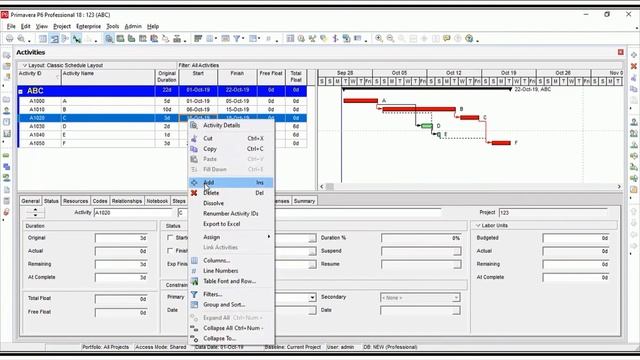Click Assign Resources by Role icon on right
This screenshot has width=640, height=360.
tap(634, 133)
